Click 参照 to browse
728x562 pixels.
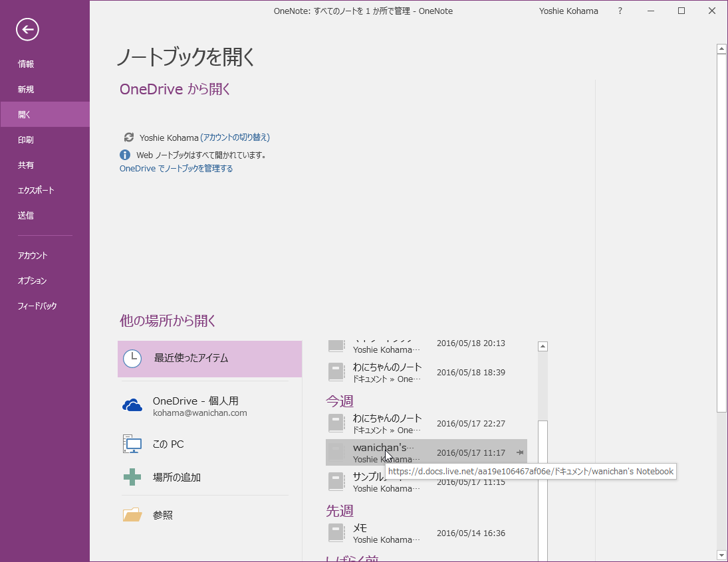210,515
